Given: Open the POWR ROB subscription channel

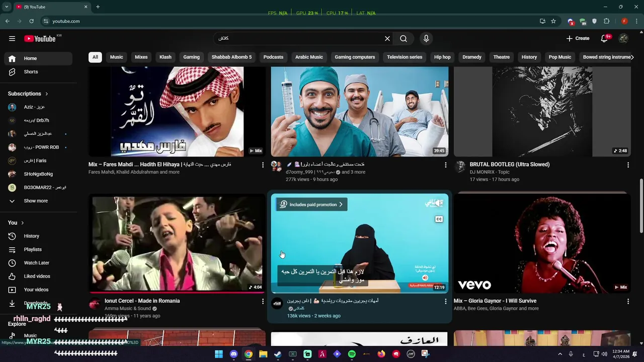Looking at the screenshot, I should click(38, 147).
